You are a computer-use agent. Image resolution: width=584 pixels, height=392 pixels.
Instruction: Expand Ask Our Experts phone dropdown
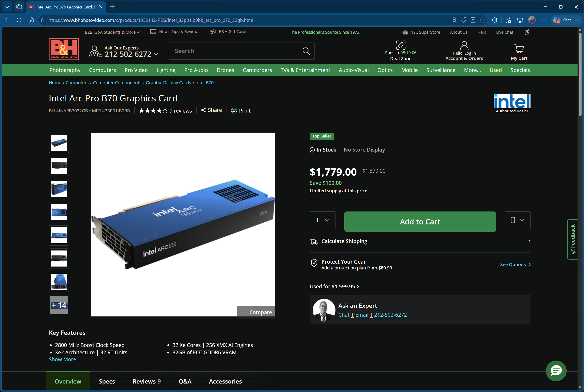[x=156, y=54]
